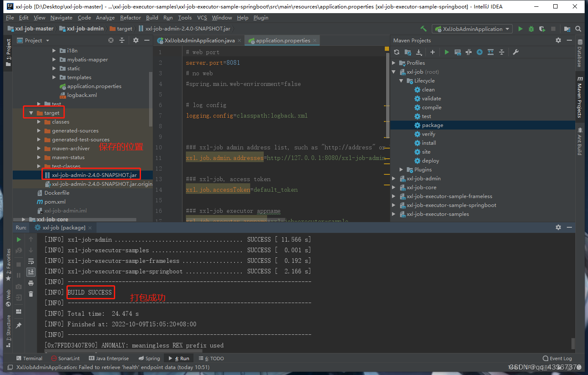Open the Terminal tool window
This screenshot has width=588, height=375.
click(29, 358)
